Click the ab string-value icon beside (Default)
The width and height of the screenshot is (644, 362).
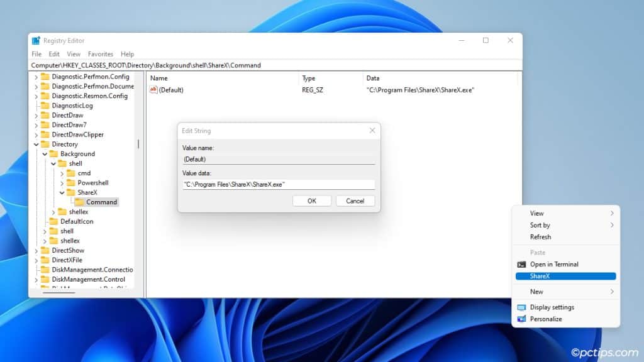[x=153, y=90]
